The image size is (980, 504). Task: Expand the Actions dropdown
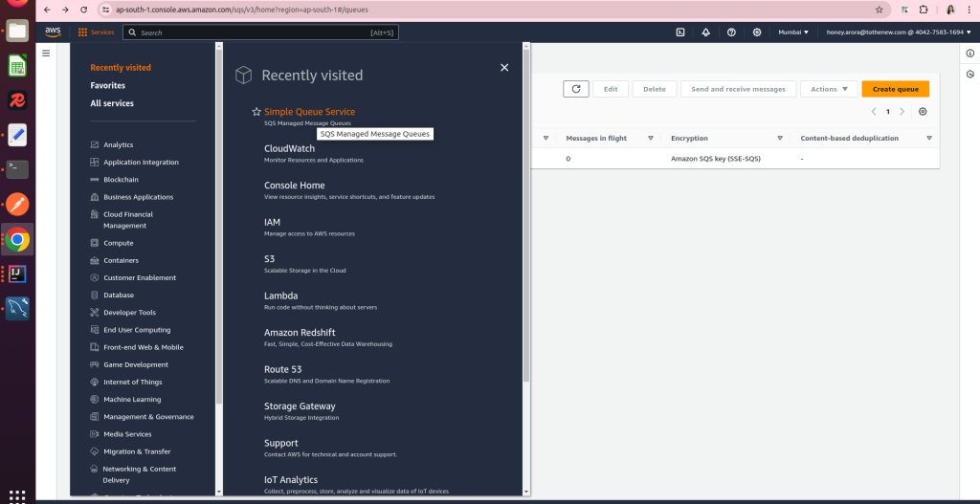829,89
